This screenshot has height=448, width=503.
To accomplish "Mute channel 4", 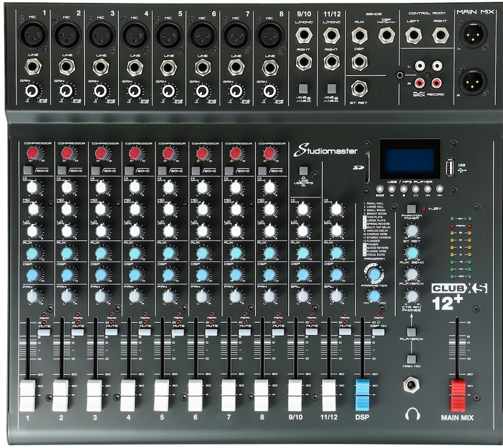I will 145,332.
